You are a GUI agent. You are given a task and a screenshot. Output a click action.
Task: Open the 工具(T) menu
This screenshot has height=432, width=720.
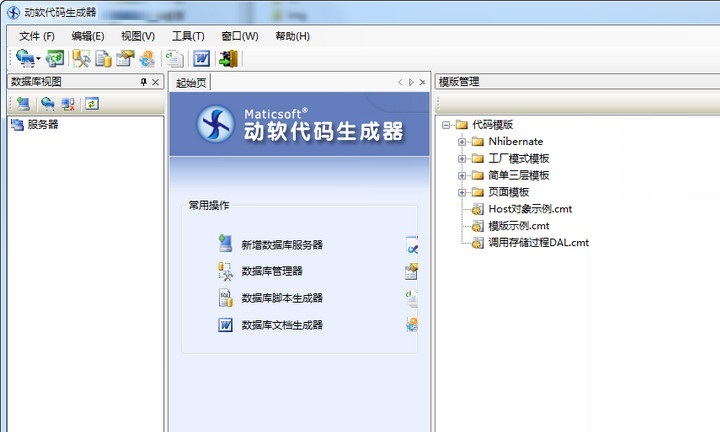(188, 36)
